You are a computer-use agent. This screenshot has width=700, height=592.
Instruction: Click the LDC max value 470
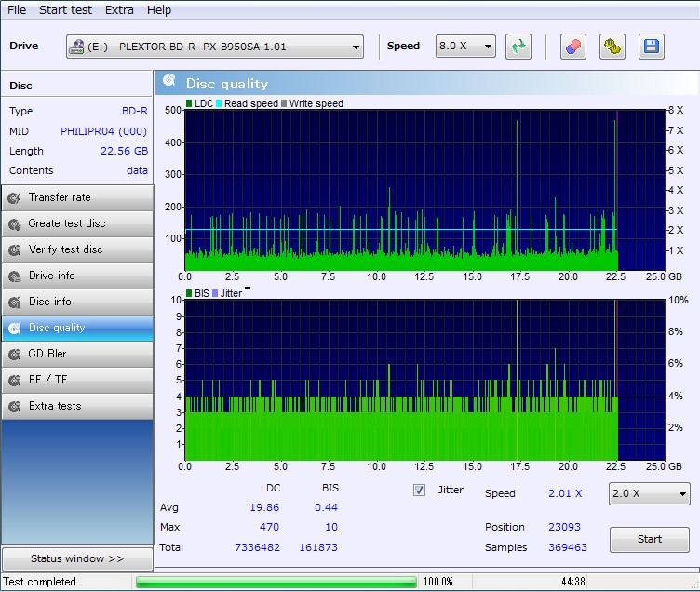[x=269, y=527]
